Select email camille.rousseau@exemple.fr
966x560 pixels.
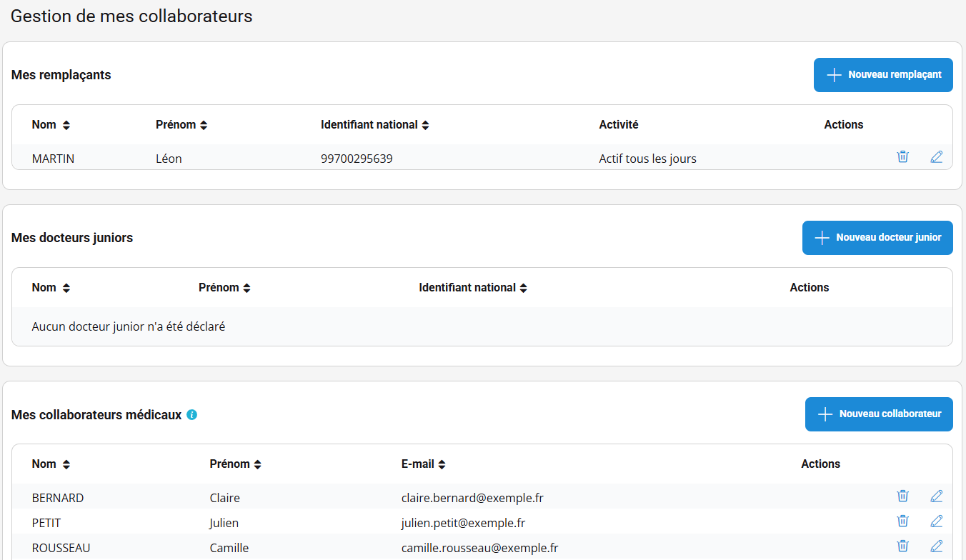tap(479, 548)
